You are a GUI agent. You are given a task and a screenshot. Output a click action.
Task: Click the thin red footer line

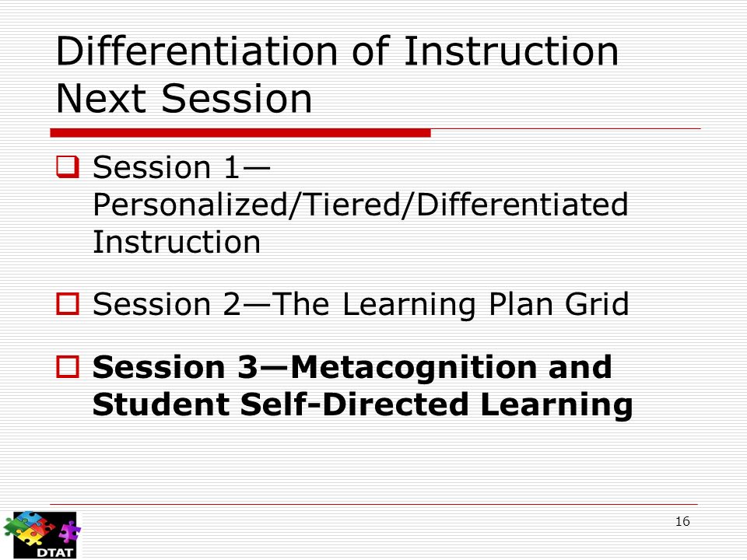tap(374, 504)
